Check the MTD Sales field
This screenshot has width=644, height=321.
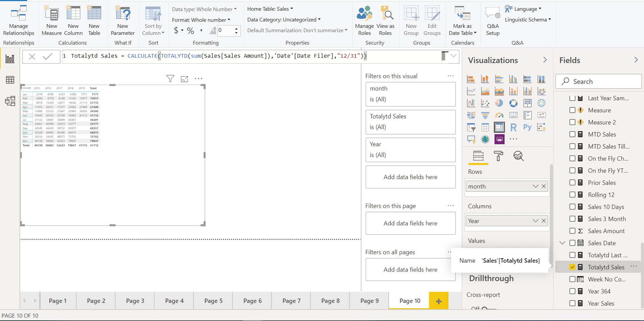(x=572, y=134)
